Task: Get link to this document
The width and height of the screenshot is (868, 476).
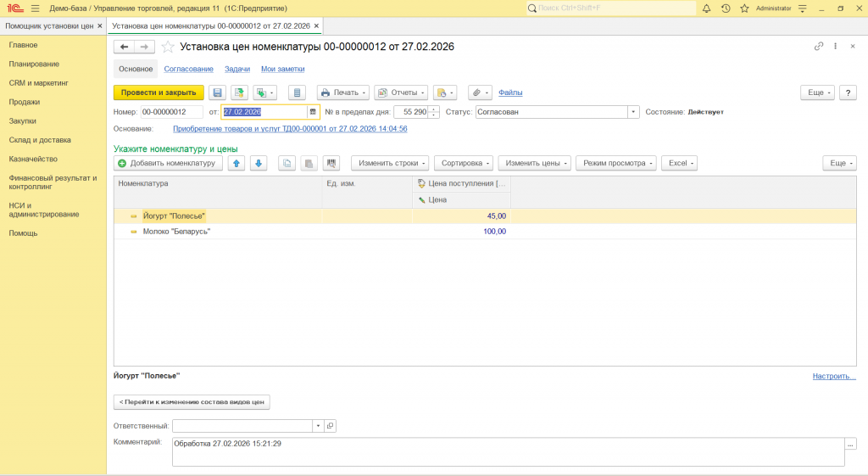Action: (x=819, y=47)
